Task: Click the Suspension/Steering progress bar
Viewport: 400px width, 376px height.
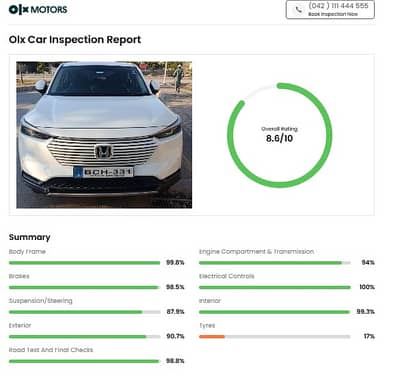Action: 85,312
